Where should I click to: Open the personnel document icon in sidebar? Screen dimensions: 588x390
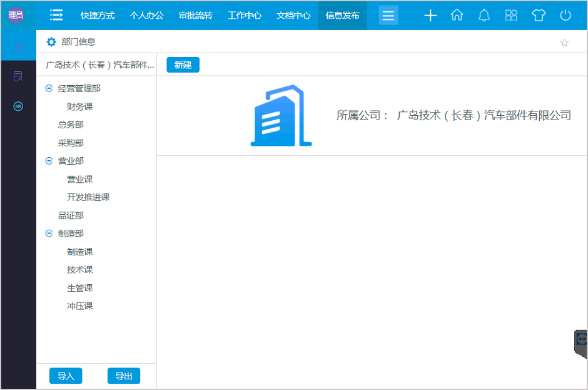(18, 76)
